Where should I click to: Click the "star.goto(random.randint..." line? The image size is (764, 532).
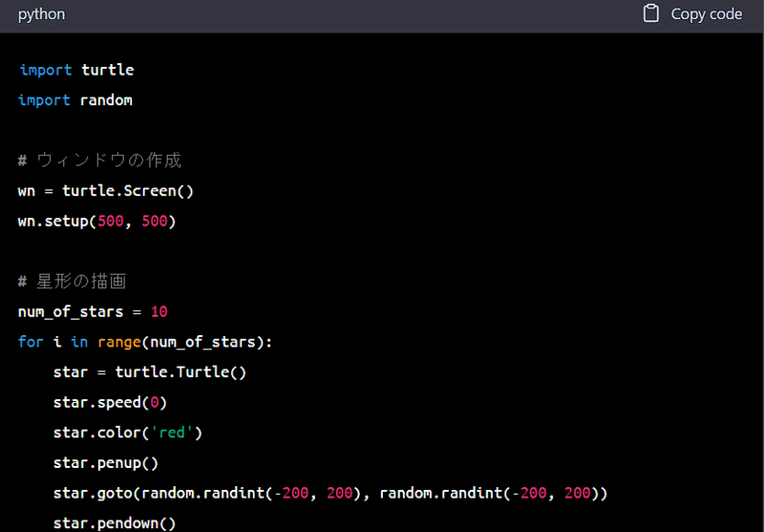pyautogui.click(x=330, y=493)
